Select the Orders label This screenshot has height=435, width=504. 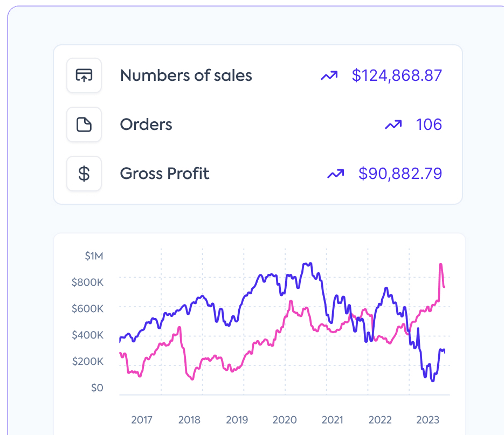pos(146,125)
